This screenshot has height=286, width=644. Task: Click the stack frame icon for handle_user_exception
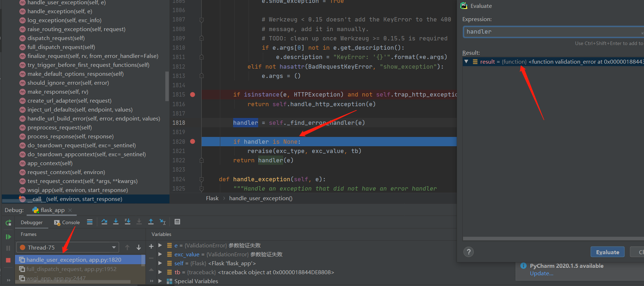22,260
